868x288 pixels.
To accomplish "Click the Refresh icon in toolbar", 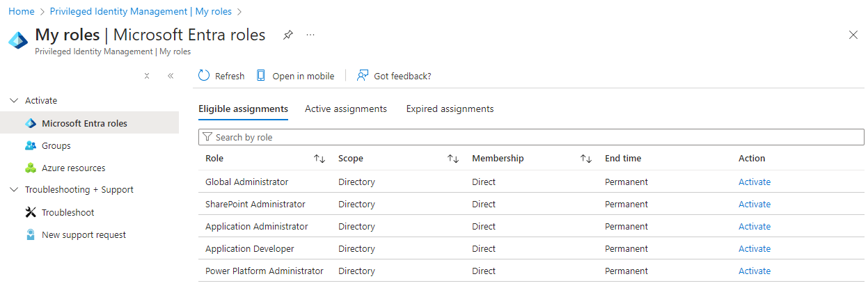I will point(204,76).
